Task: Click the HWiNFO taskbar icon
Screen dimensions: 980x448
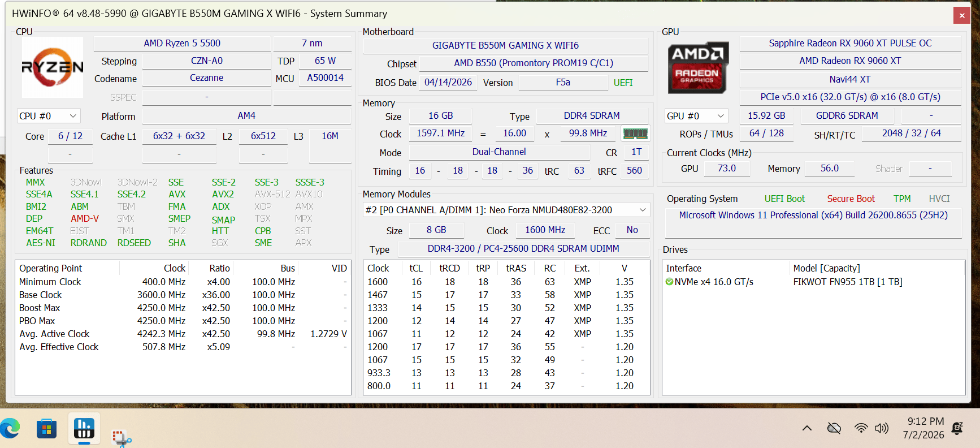Action: click(x=84, y=428)
